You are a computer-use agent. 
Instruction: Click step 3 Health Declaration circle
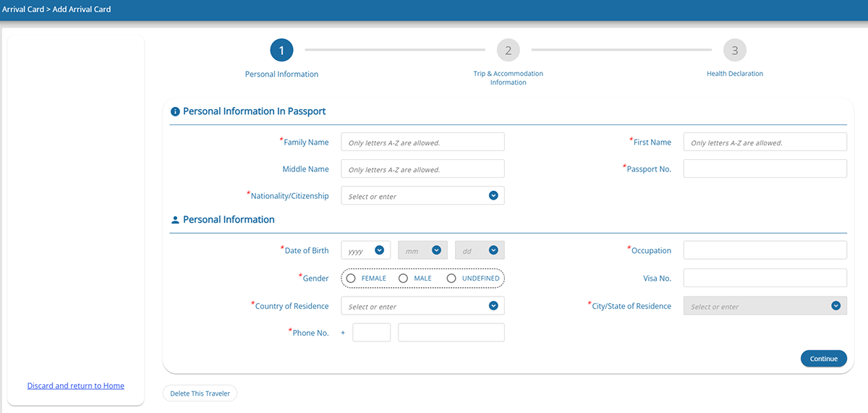tap(734, 50)
